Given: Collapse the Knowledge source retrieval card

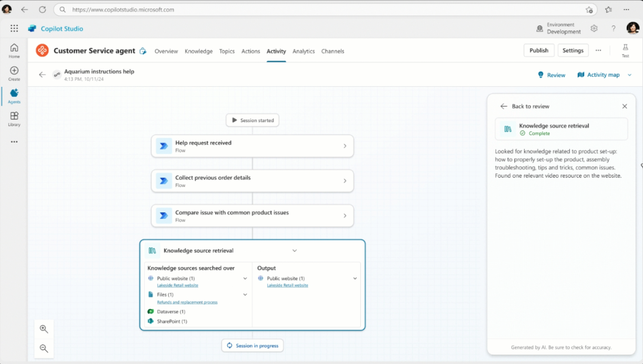Looking at the screenshot, I should pos(295,250).
